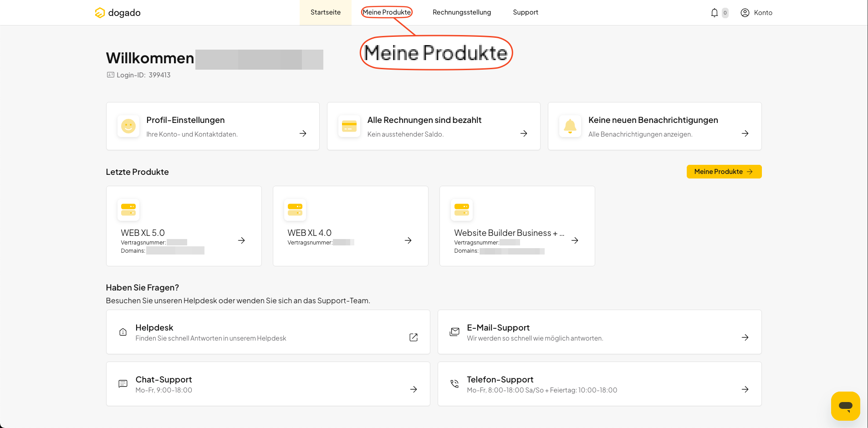Click the yellow Meine Produkte button

pos(724,172)
